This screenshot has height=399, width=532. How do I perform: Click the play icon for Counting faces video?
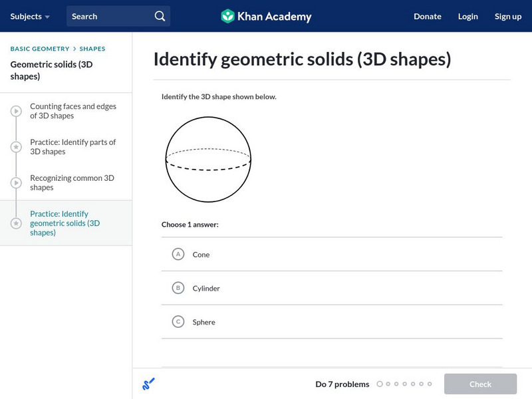click(16, 111)
